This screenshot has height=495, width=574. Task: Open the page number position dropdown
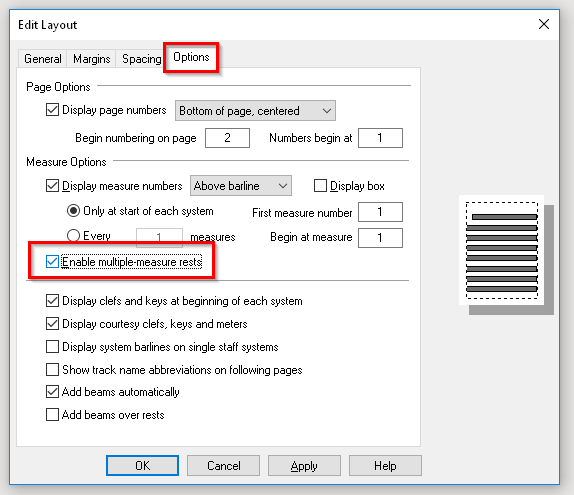tap(255, 111)
